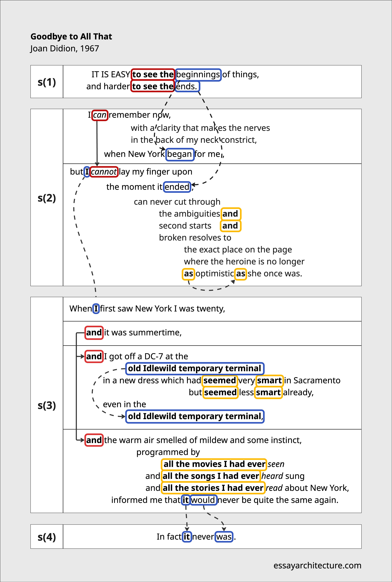392x582 pixels.
Task: Click the yellow box 'all the stories I had ever'
Action: tap(213, 488)
